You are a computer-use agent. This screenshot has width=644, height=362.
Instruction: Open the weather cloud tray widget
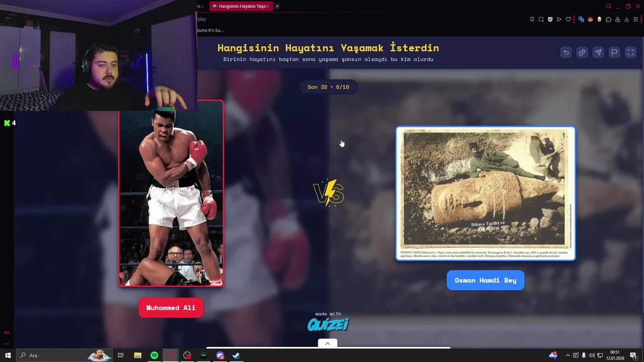553,355
